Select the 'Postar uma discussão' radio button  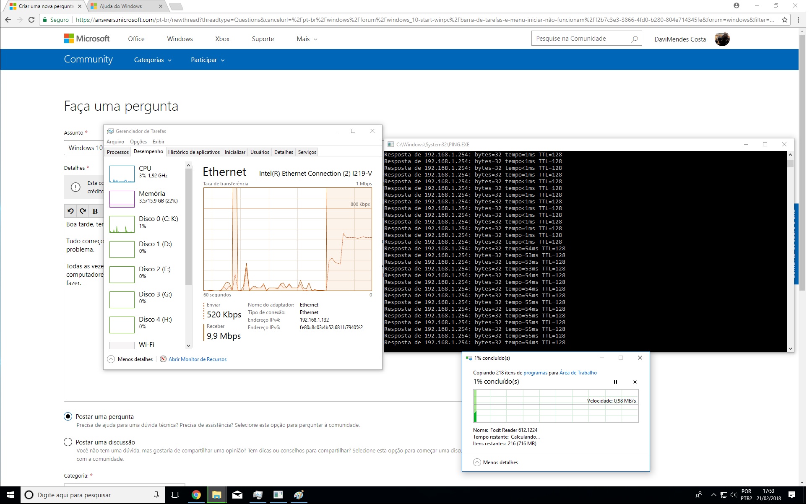pos(68,442)
